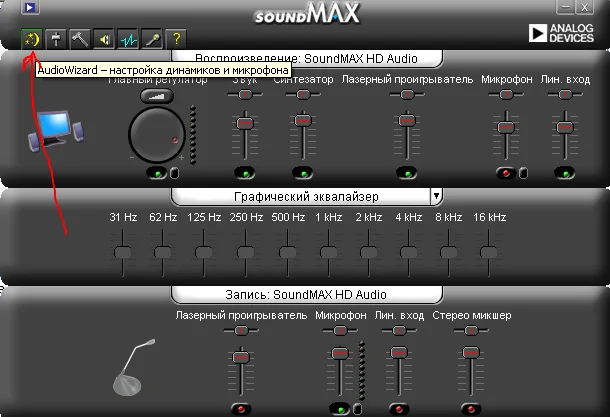Click the 31 Hz equalizer slider
Image resolution: width=610 pixels, height=417 pixels.
[123, 252]
